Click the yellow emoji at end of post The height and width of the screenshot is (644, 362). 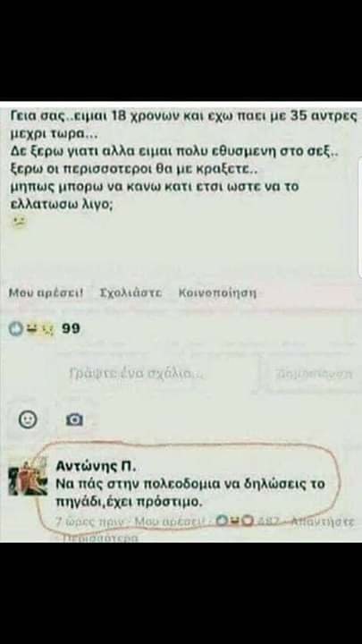pos(20,222)
